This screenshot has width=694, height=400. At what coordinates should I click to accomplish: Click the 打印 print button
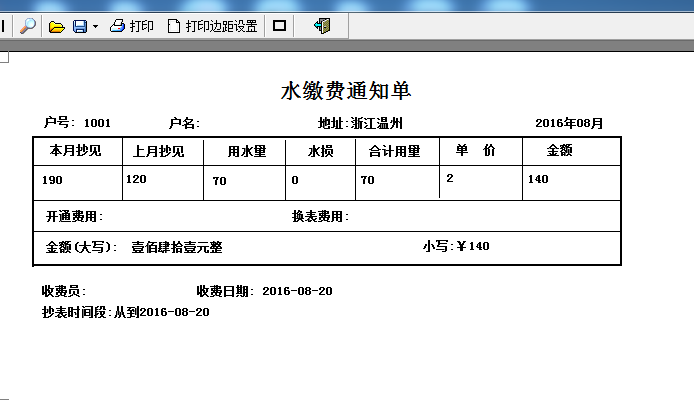coord(132,26)
